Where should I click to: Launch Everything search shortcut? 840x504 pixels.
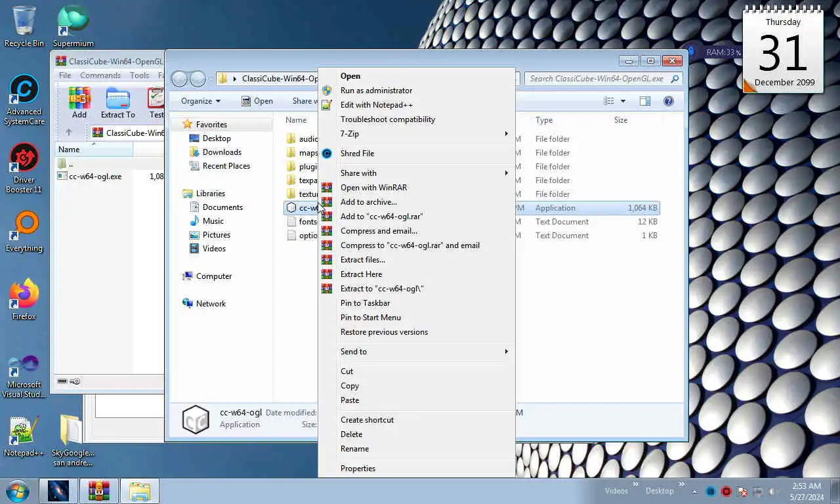pyautogui.click(x=24, y=231)
